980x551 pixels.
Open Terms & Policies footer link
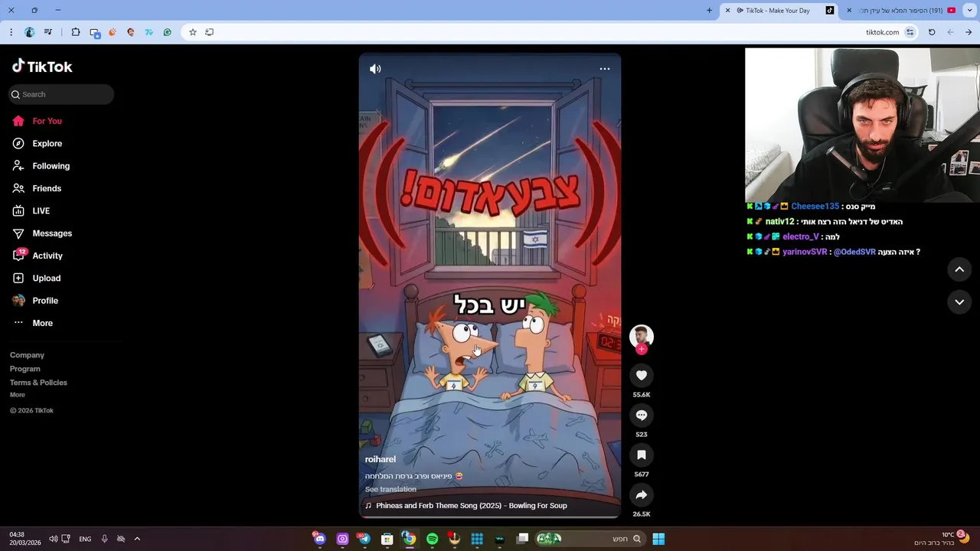pos(38,383)
